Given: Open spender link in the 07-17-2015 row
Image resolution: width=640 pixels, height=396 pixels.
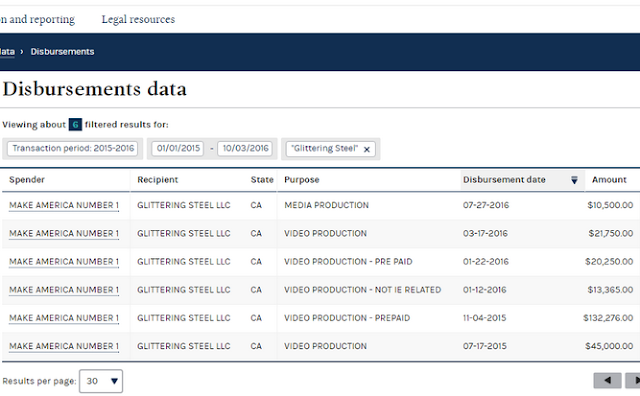Looking at the screenshot, I should click(x=64, y=346).
